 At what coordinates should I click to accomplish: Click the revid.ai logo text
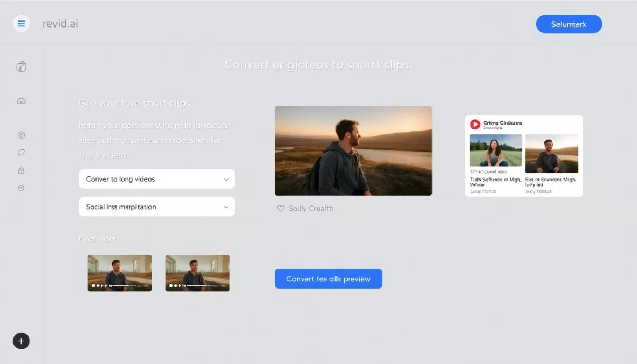(x=60, y=24)
